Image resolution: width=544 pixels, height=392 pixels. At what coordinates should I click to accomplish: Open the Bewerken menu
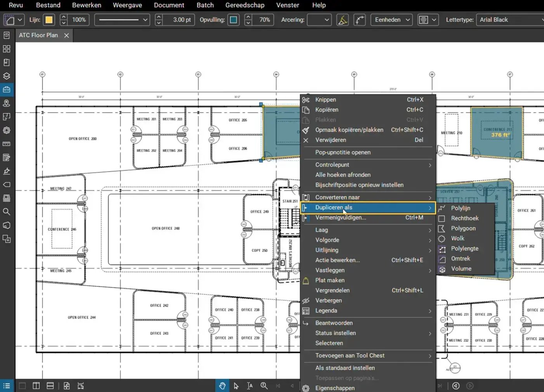(x=87, y=5)
